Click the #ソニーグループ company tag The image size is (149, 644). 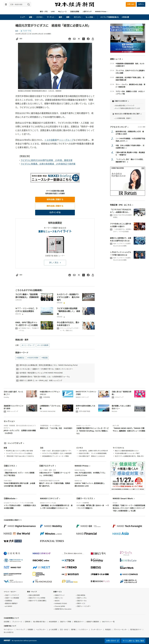pos(28,345)
